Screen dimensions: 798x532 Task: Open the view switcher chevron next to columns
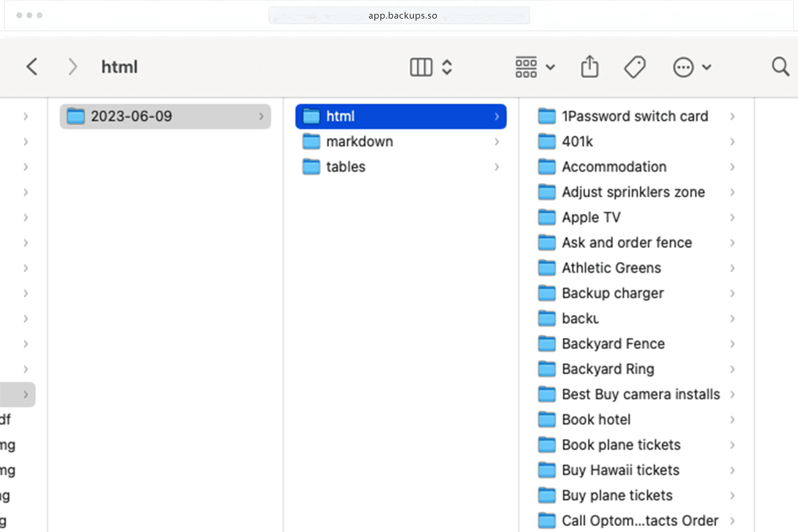point(446,67)
